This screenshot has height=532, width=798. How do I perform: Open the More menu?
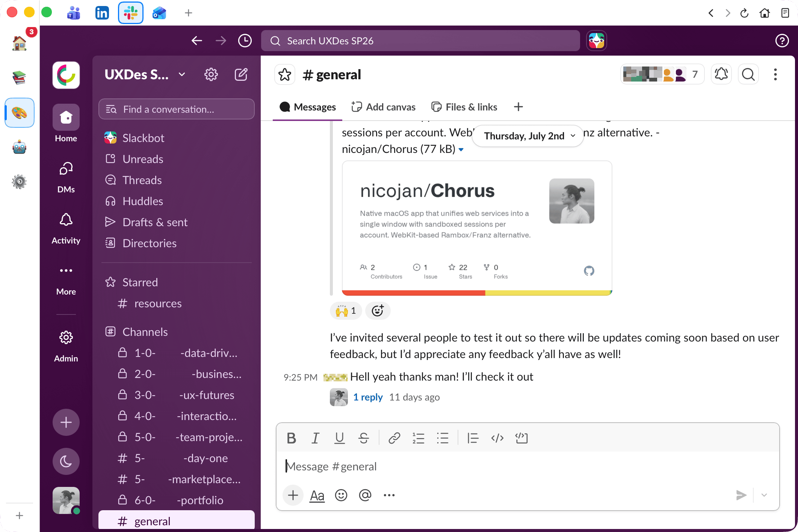66,280
